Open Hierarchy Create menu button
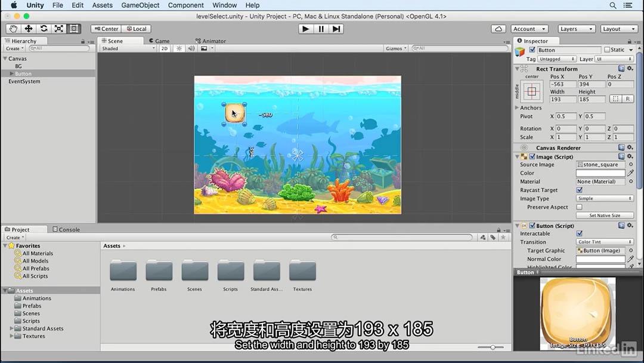This screenshot has height=363, width=644. click(x=15, y=48)
